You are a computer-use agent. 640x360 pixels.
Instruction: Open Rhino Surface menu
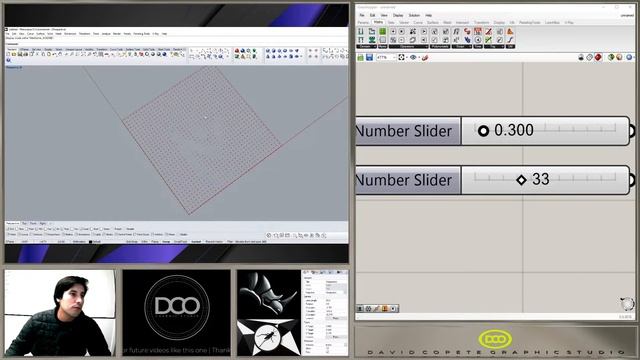40,34
